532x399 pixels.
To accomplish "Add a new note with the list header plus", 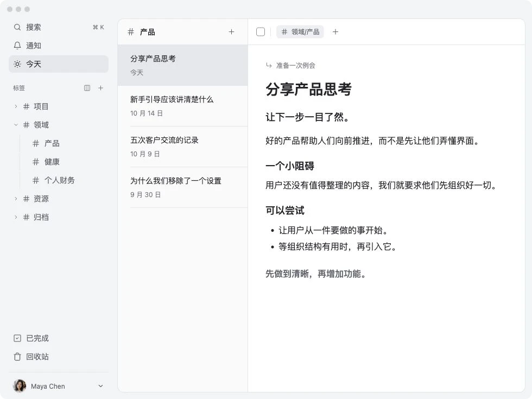I will point(231,32).
